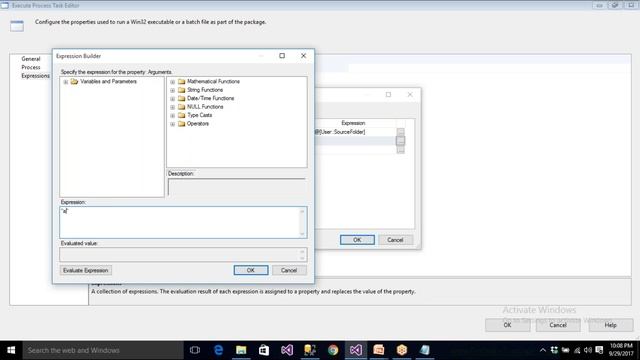Open the Windows Start menu
Viewport: 640px width, 360px height.
click(11, 350)
